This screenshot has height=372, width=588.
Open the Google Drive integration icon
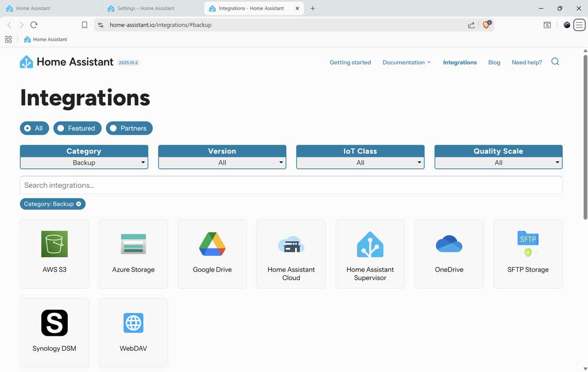212,244
